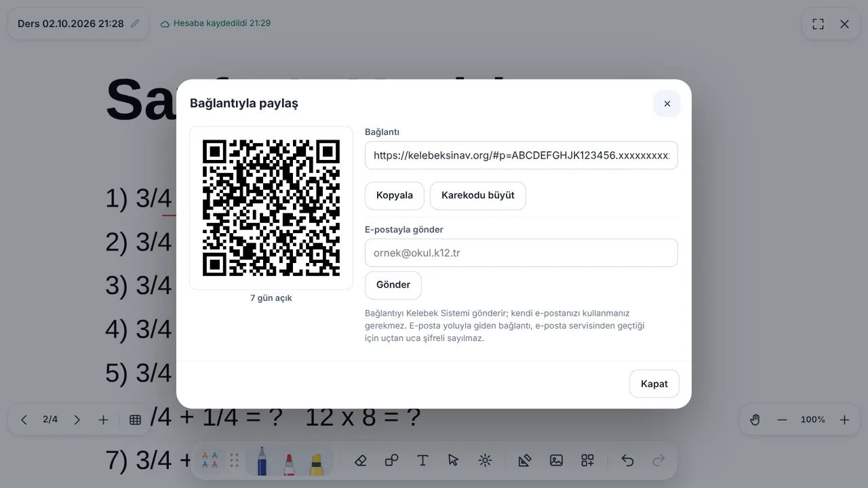
Task: Click the 2/4 page indicator
Action: [x=50, y=420]
